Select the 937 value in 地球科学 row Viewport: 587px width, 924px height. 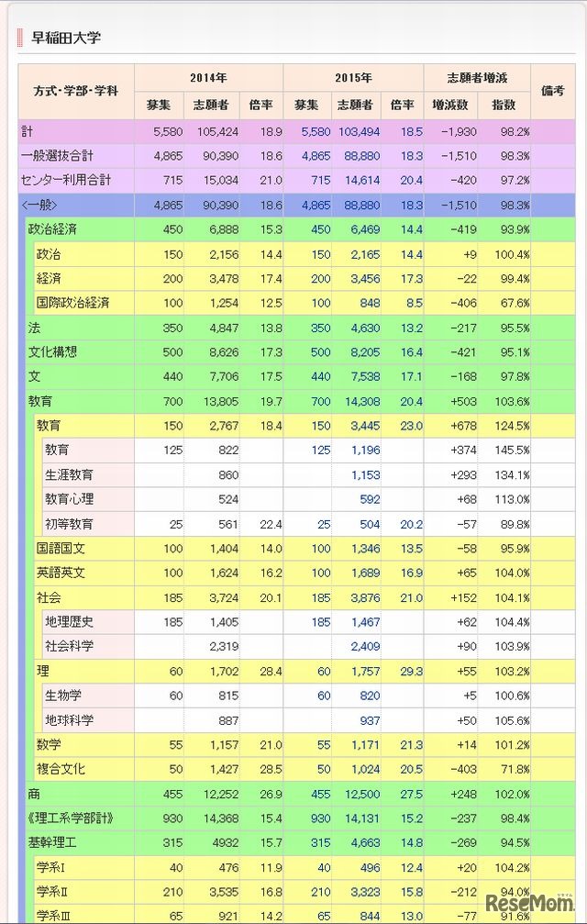[x=370, y=720]
